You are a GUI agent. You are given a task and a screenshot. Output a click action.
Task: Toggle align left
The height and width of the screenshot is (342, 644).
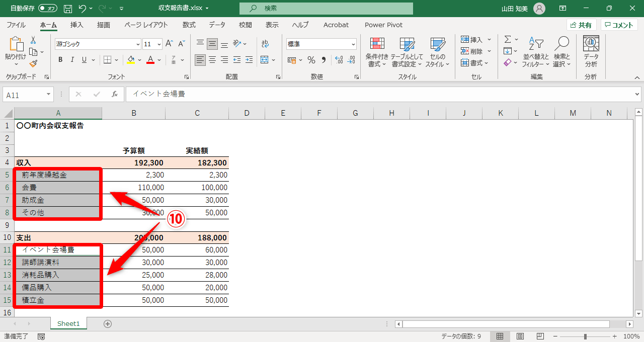[x=200, y=60]
